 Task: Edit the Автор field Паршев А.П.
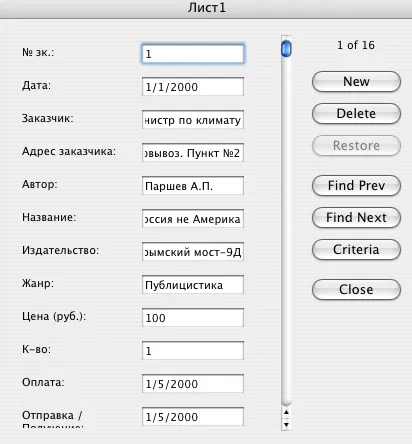(x=193, y=186)
